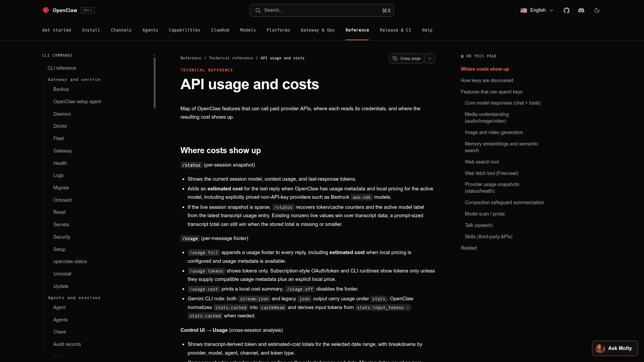Open the Get started tab
This screenshot has width=644, height=362.
(57, 30)
